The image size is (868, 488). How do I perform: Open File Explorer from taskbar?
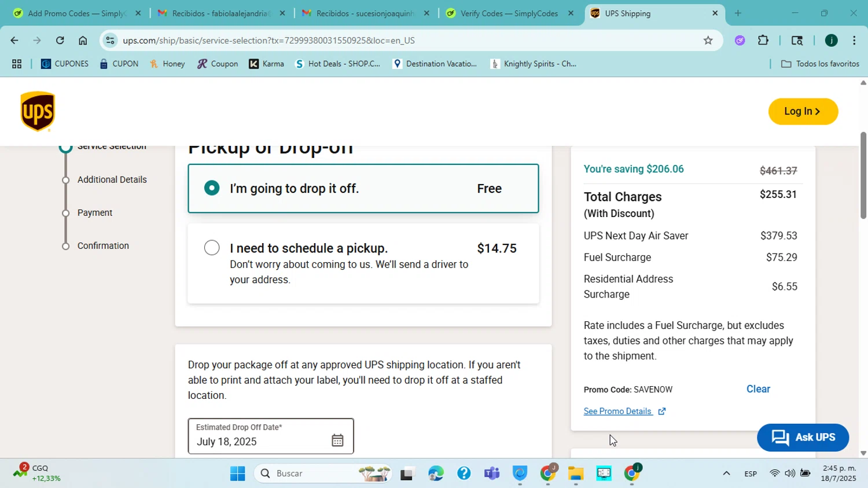tap(575, 474)
